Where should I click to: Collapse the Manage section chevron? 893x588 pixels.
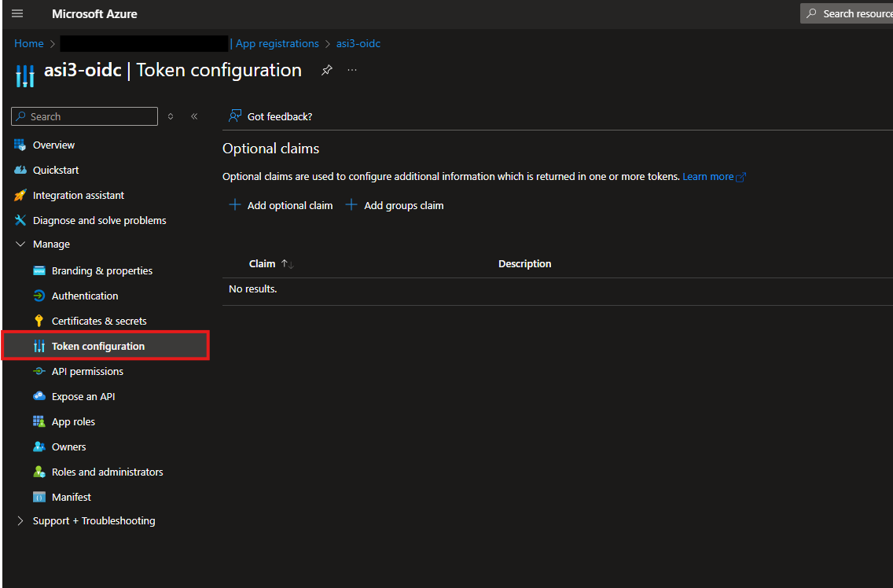(20, 244)
